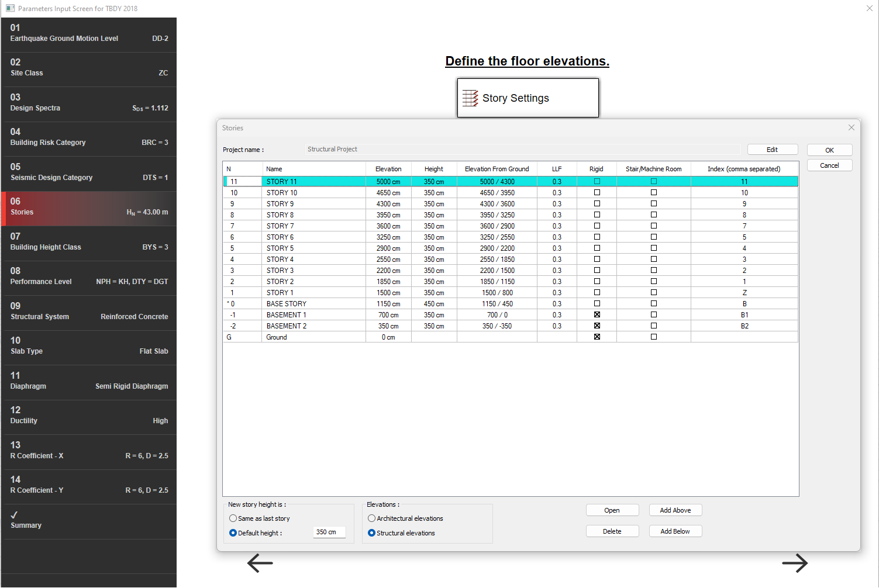The image size is (879, 588).
Task: Click the Add Above button
Action: tap(675, 510)
